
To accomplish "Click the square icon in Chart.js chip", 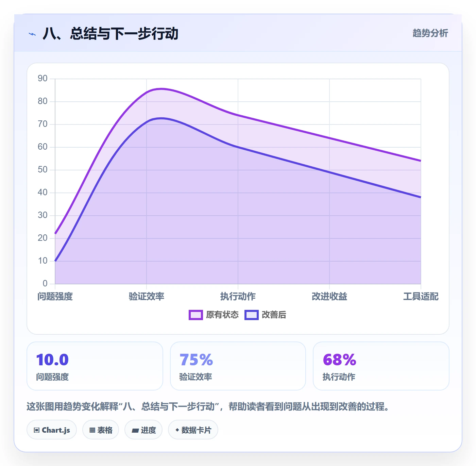I will point(37,430).
